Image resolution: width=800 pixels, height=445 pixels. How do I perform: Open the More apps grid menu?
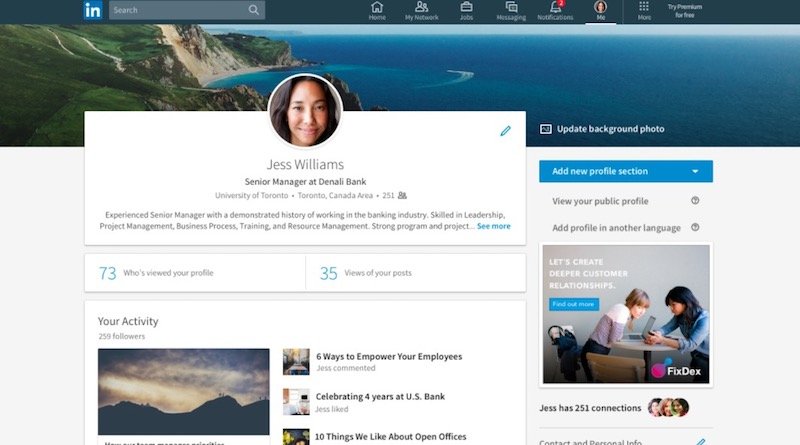643,7
